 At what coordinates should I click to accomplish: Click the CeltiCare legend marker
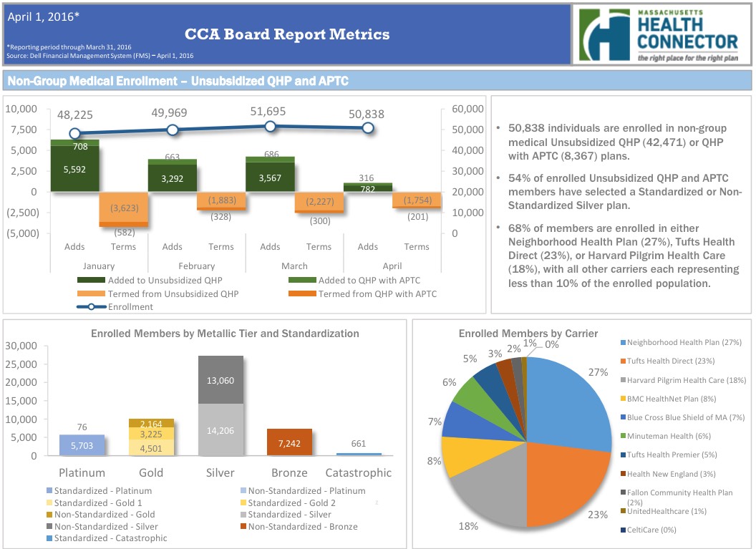(623, 530)
